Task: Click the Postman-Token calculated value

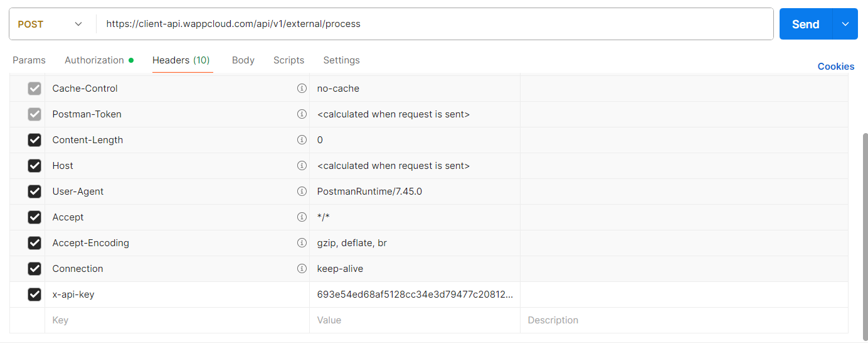Action: point(393,114)
